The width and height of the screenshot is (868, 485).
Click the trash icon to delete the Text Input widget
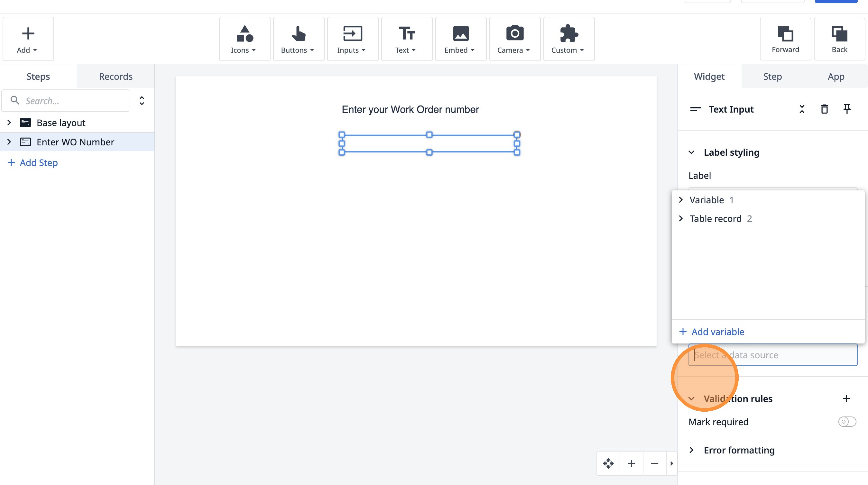(824, 109)
